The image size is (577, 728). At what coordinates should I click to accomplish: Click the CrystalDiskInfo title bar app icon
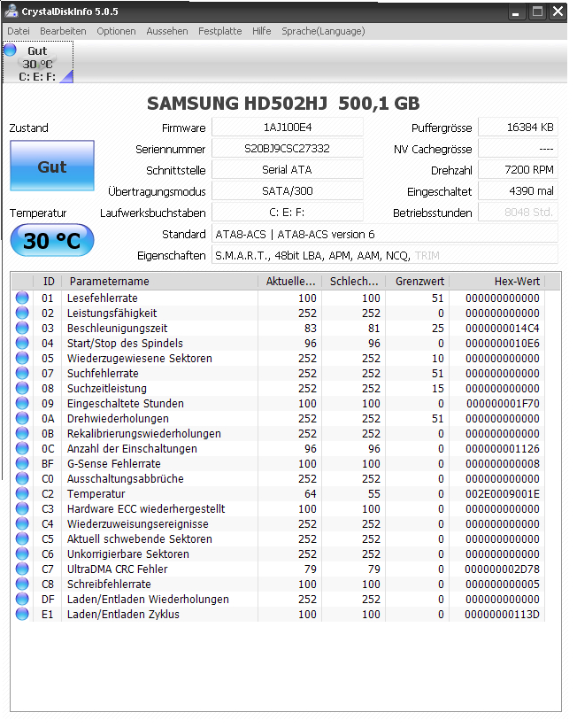[x=12, y=12]
